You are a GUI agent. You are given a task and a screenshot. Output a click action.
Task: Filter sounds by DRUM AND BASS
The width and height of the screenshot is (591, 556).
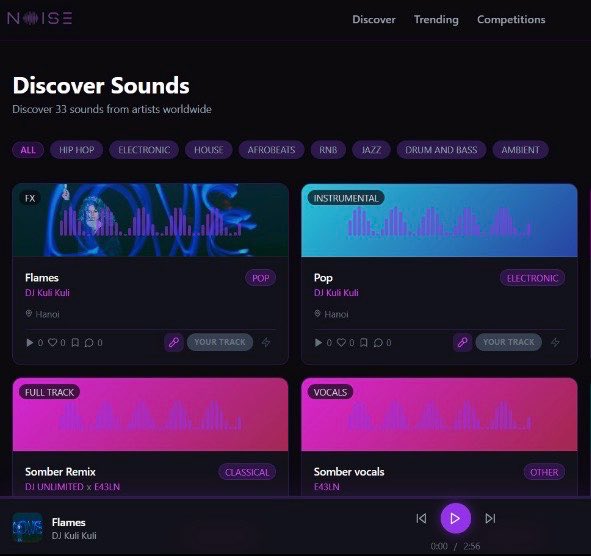click(441, 150)
